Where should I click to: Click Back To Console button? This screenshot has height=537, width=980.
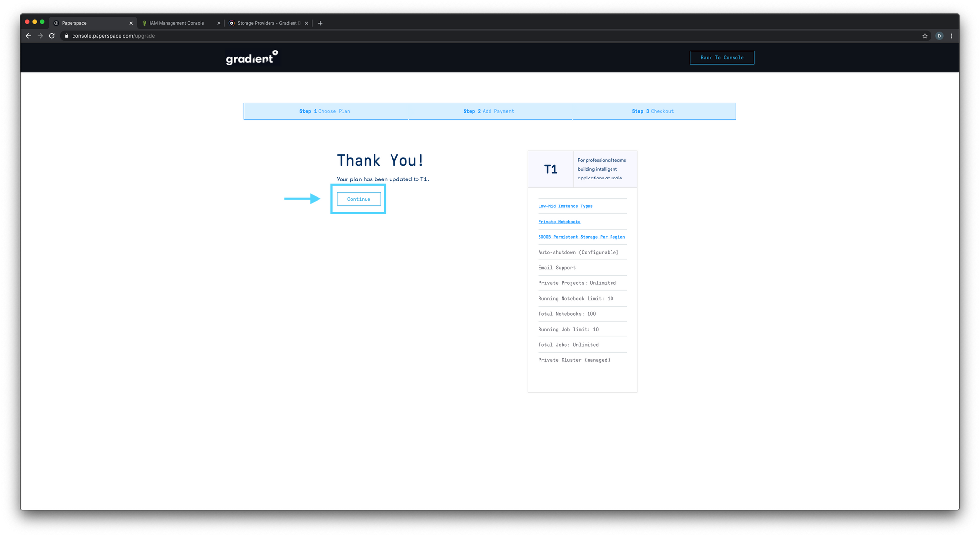pyautogui.click(x=722, y=58)
